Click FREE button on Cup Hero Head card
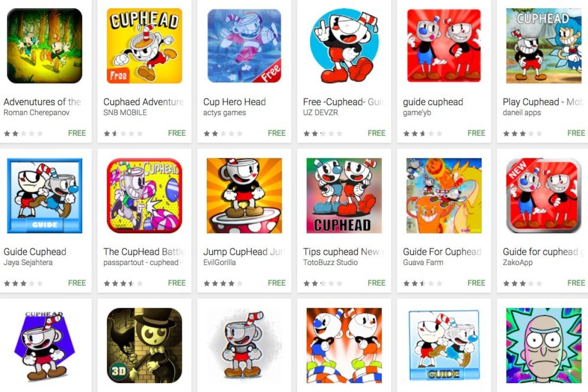Viewport: 588px width, 392px height. [277, 133]
